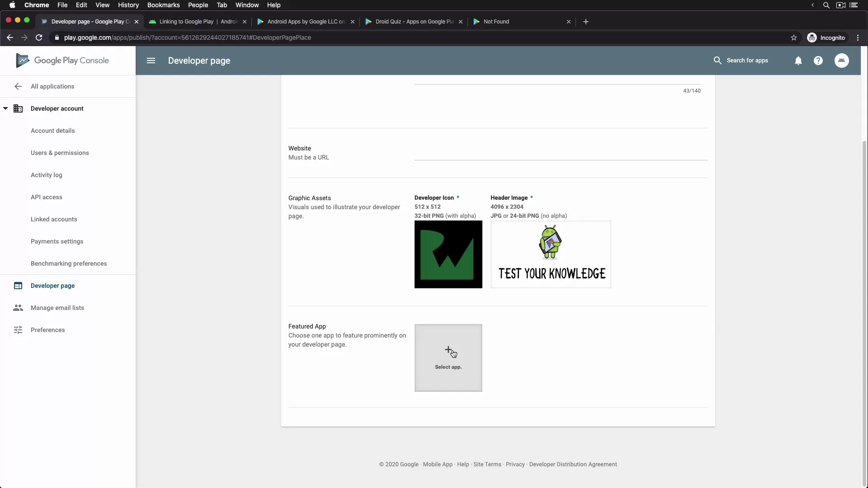Click the Developer Icon thumbnail
This screenshot has height=488, width=868.
pyautogui.click(x=448, y=254)
